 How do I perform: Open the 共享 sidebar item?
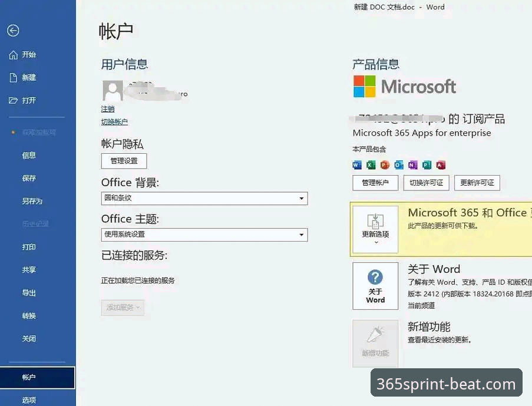point(29,270)
